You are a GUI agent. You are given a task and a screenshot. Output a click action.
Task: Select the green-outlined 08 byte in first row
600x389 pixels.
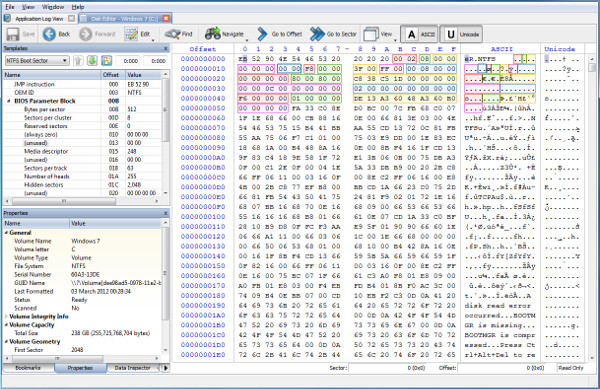[x=424, y=59]
